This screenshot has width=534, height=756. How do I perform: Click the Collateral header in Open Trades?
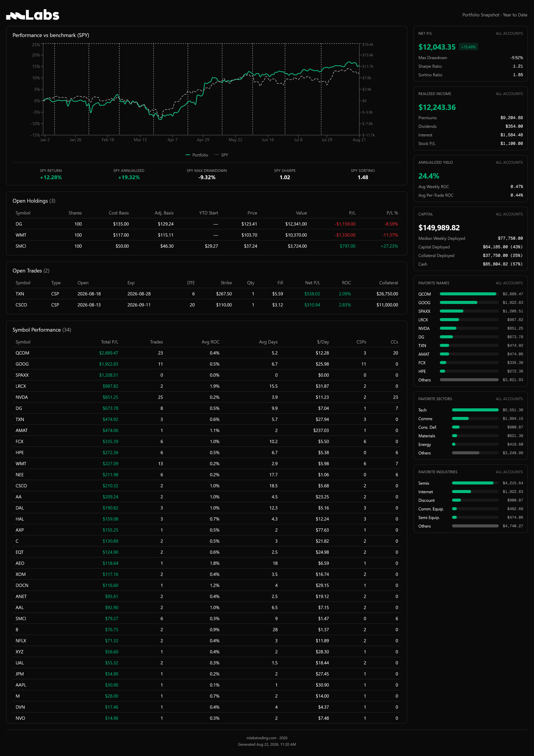388,283
